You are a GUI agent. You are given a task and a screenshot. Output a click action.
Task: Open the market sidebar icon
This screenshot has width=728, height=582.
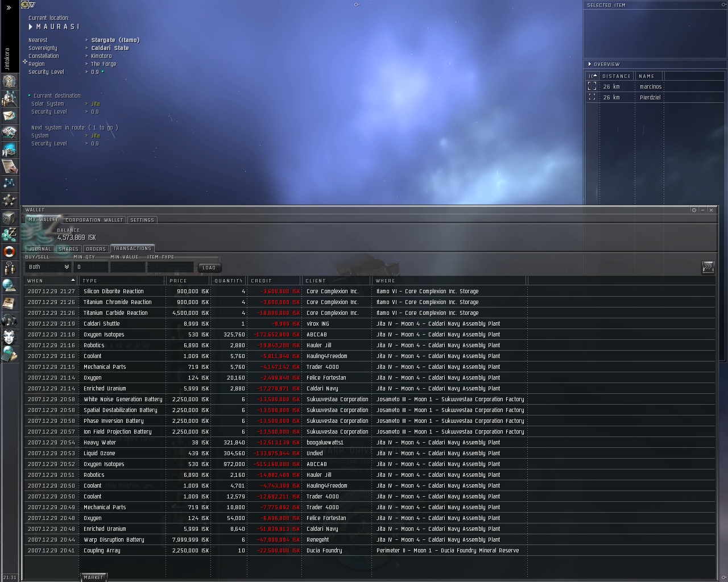point(9,149)
